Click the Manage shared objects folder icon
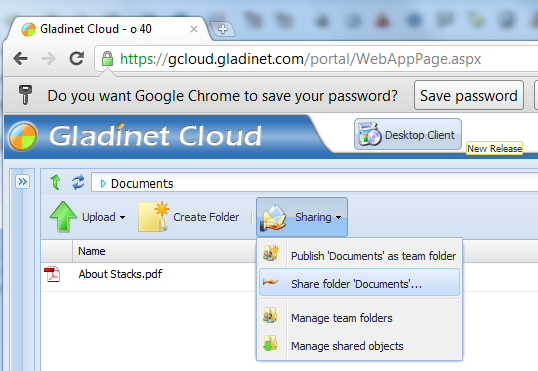 [270, 343]
